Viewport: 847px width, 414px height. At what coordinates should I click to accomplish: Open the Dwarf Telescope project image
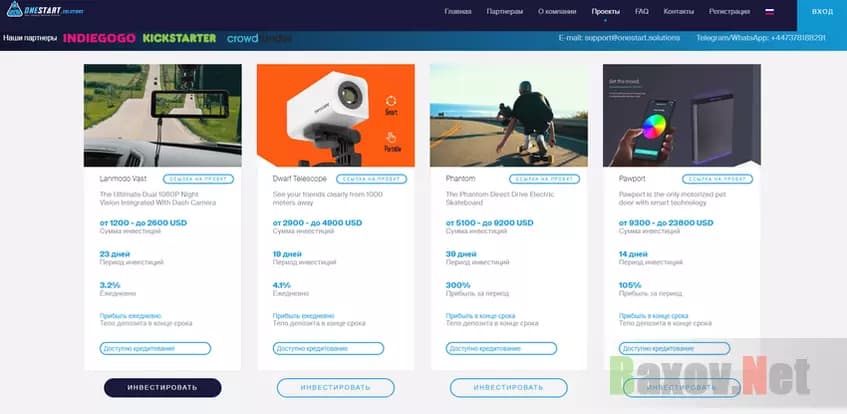point(335,115)
